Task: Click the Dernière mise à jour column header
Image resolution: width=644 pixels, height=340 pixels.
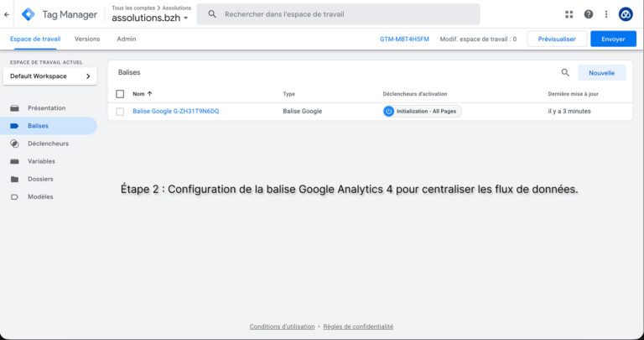Action: pyautogui.click(x=573, y=94)
